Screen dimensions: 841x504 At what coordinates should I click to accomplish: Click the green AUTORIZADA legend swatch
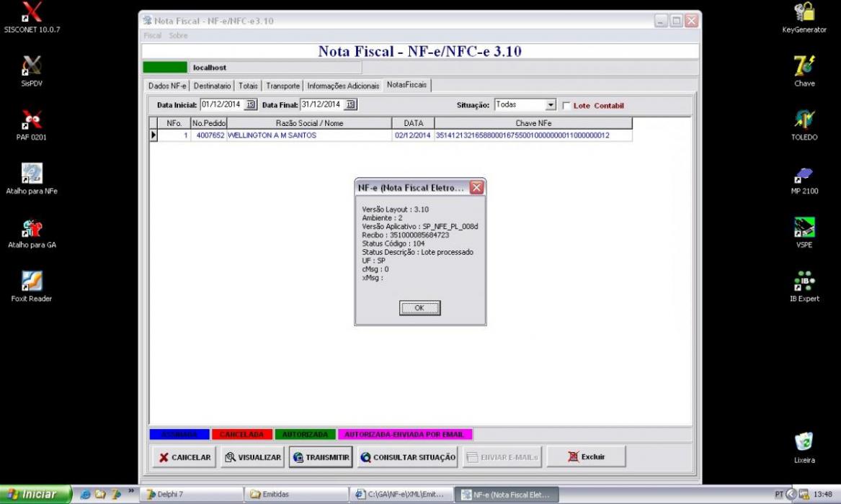(x=305, y=434)
